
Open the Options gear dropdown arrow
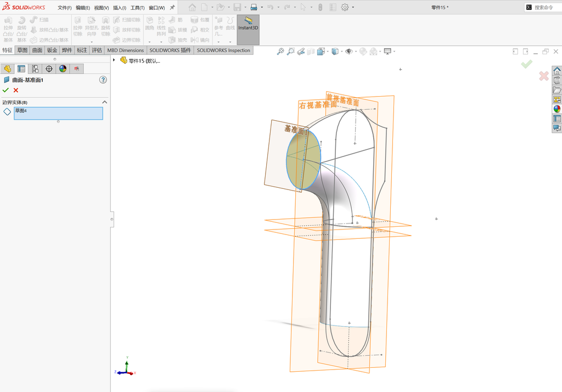(x=353, y=7)
